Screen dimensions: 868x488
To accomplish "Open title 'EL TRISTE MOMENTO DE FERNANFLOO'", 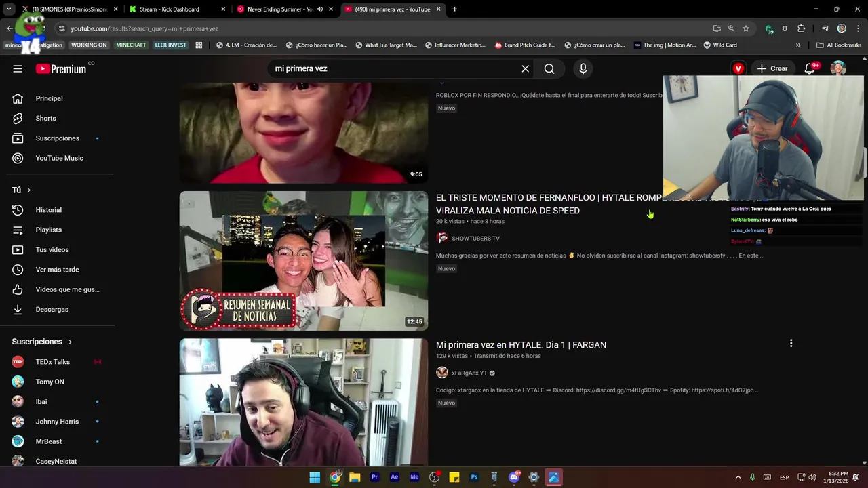I will [549, 204].
